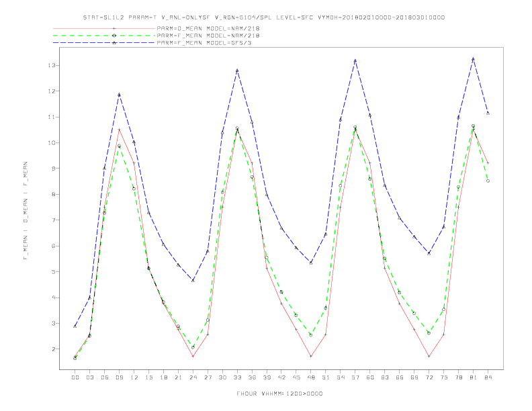Image resolution: width=532 pixels, height=411 pixels.
Task: Click blue GFS triangle marker at hour 24 trough
Action: tap(193, 281)
